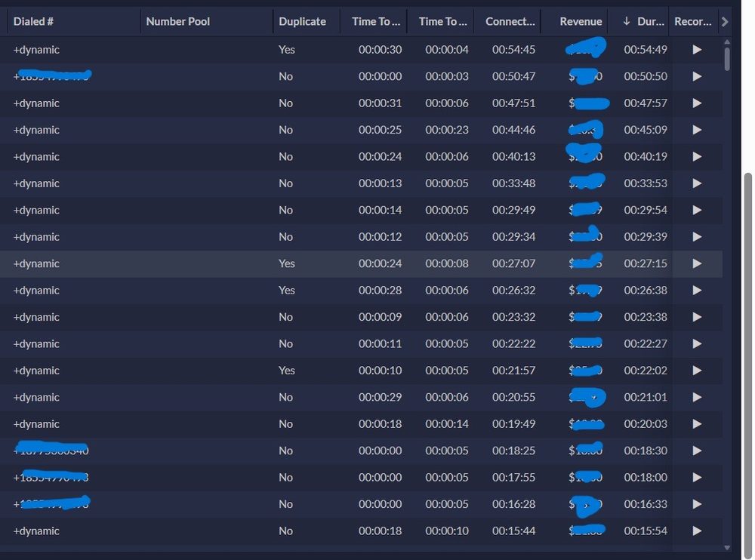Click Duplicate 'Yes' in the 00:26:38 row

(286, 291)
